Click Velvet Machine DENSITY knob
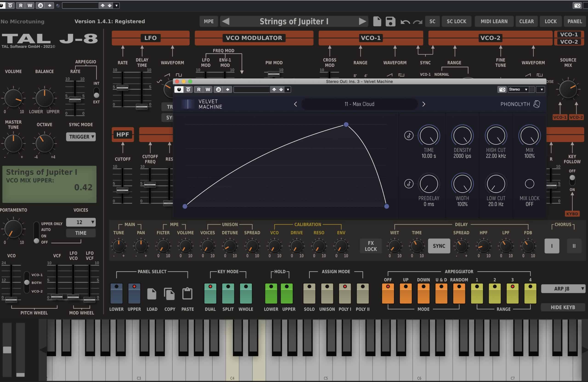This screenshot has width=588, height=382. pyautogui.click(x=462, y=135)
